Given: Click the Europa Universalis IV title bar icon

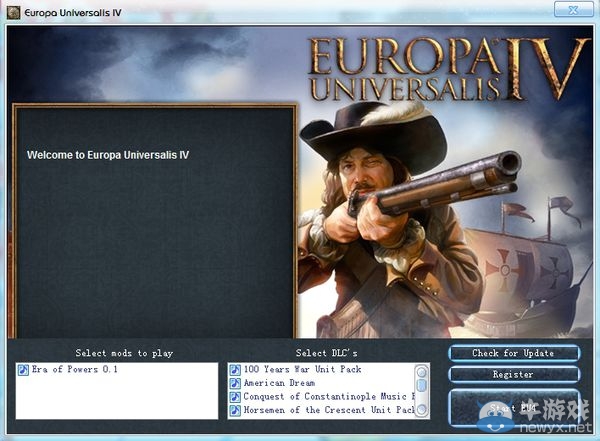Looking at the screenshot, I should click(13, 13).
